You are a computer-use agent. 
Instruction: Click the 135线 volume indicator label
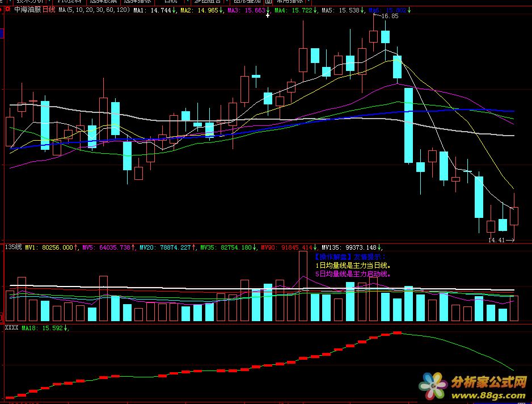(x=13, y=247)
